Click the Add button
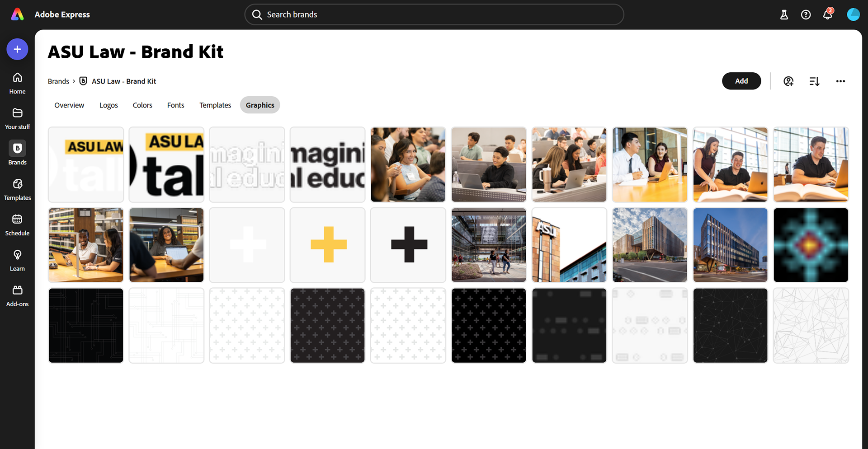This screenshot has width=868, height=449. (741, 81)
